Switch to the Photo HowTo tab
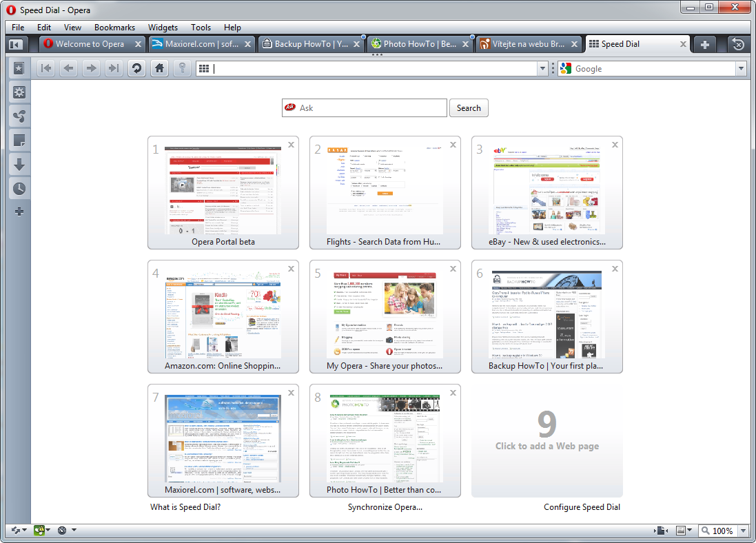This screenshot has height=543, width=756. point(420,44)
